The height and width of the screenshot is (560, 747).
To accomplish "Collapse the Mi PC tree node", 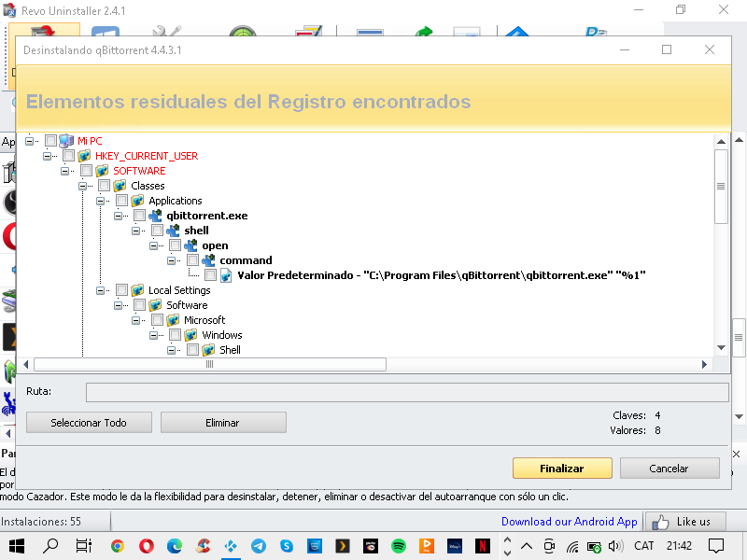I will 30,141.
